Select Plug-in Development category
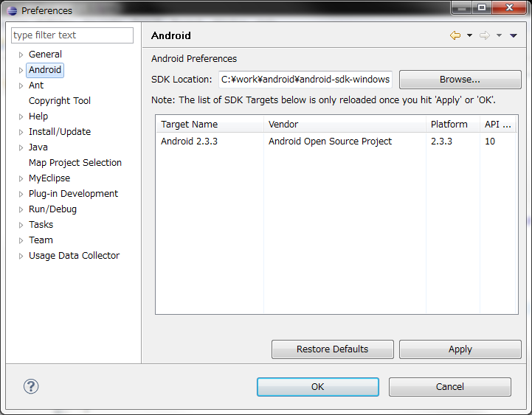The width and height of the screenshot is (532, 415). click(73, 194)
